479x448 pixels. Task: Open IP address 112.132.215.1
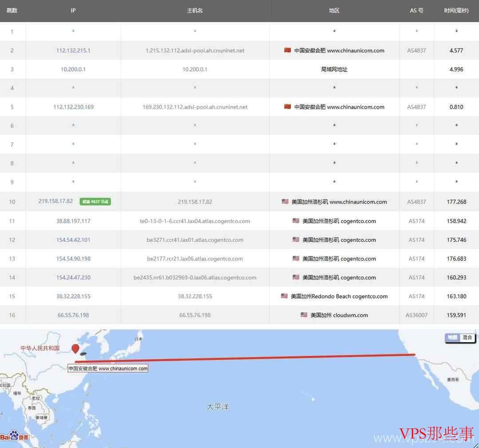[73, 51]
